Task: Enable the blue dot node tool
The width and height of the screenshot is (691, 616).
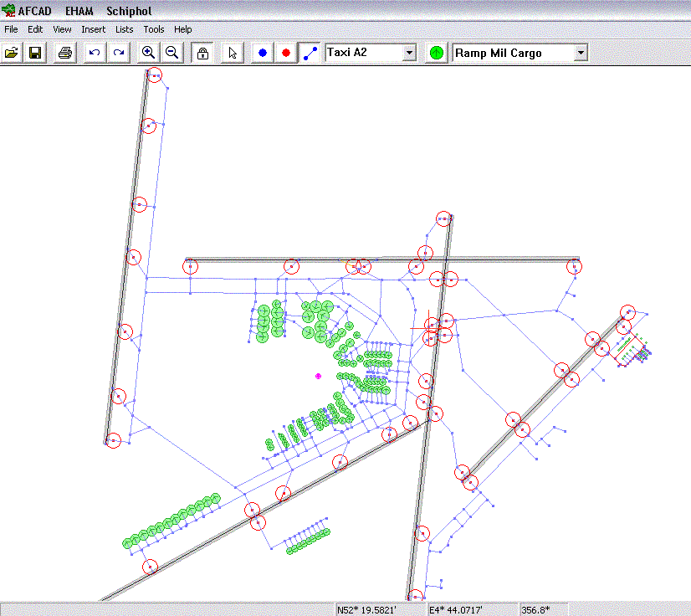Action: tap(263, 53)
